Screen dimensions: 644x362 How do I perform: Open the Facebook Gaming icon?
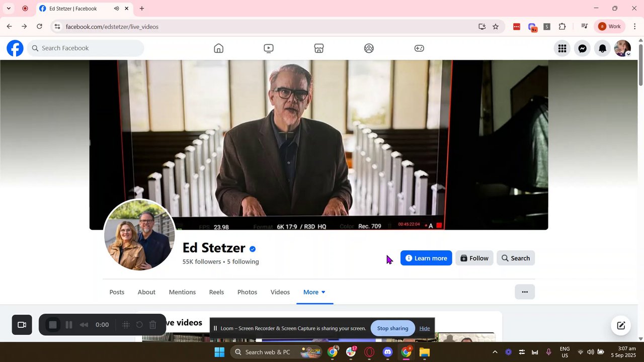(x=419, y=48)
